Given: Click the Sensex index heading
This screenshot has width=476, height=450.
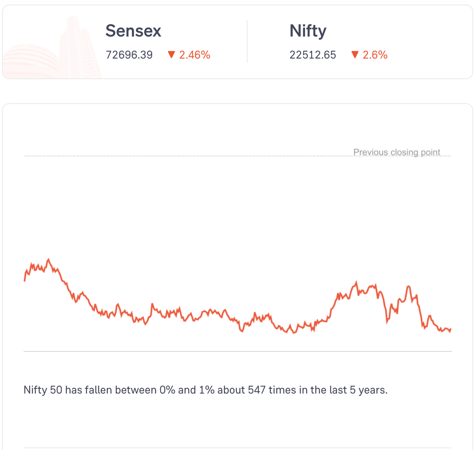Looking at the screenshot, I should pos(133,31).
